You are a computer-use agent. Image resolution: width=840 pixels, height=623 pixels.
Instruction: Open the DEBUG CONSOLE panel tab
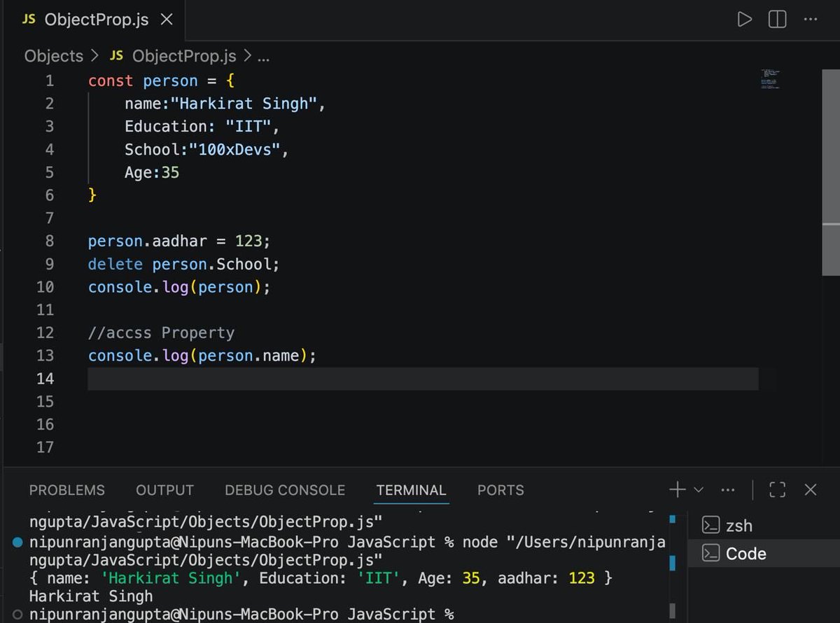285,490
